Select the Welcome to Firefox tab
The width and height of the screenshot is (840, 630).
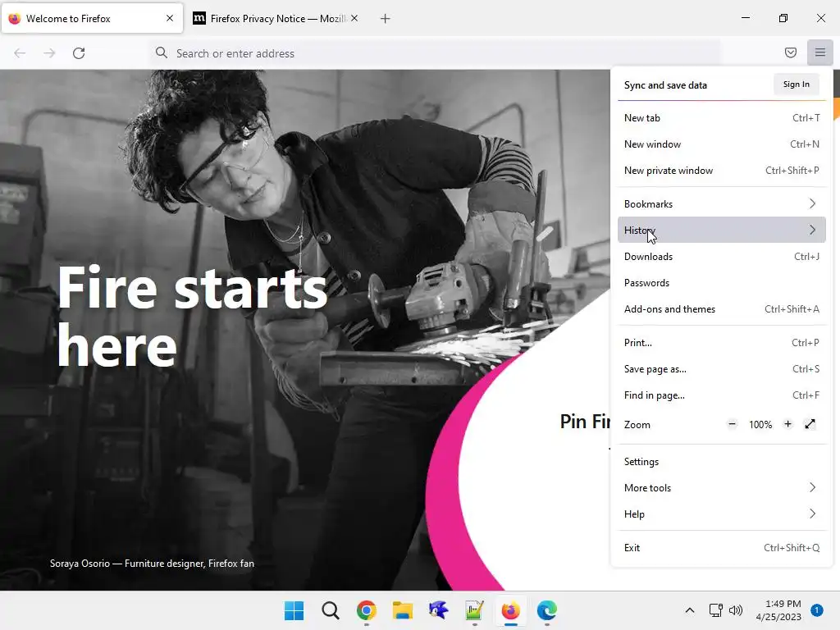(x=92, y=19)
